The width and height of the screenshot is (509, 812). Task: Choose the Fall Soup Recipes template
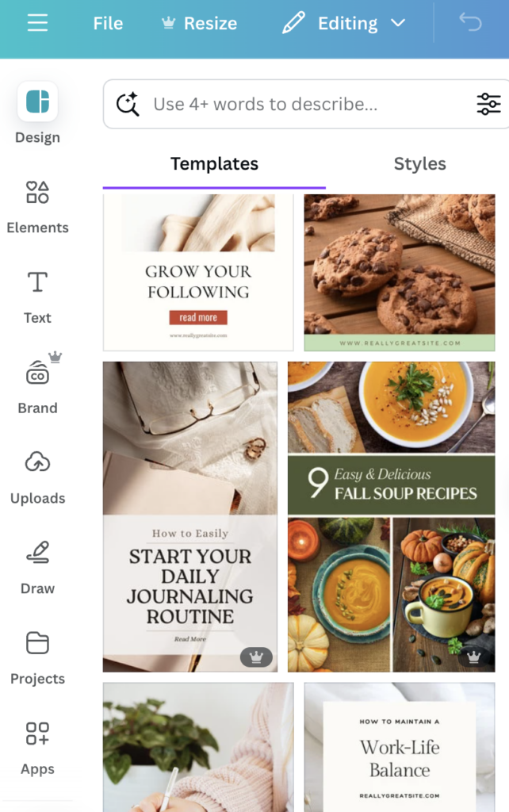click(x=392, y=516)
